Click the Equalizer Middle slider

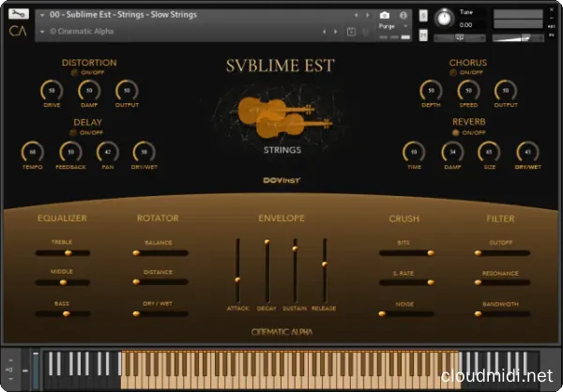pos(63,282)
